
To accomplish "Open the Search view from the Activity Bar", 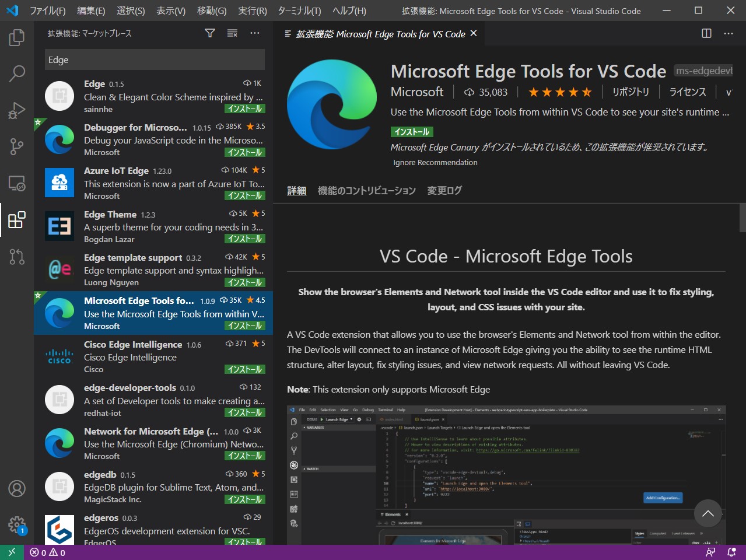I will click(x=17, y=73).
